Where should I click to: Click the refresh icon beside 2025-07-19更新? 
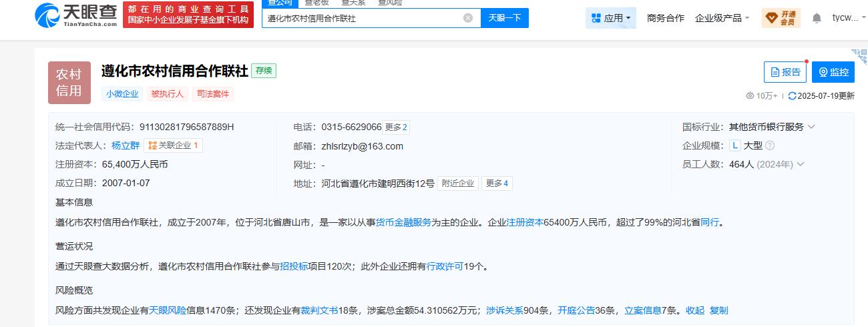point(792,96)
